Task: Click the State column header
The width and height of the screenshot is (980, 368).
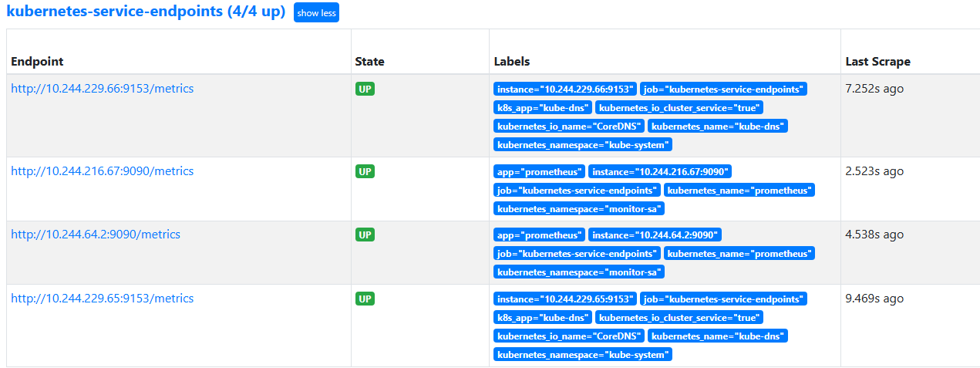Action: pyautogui.click(x=369, y=62)
